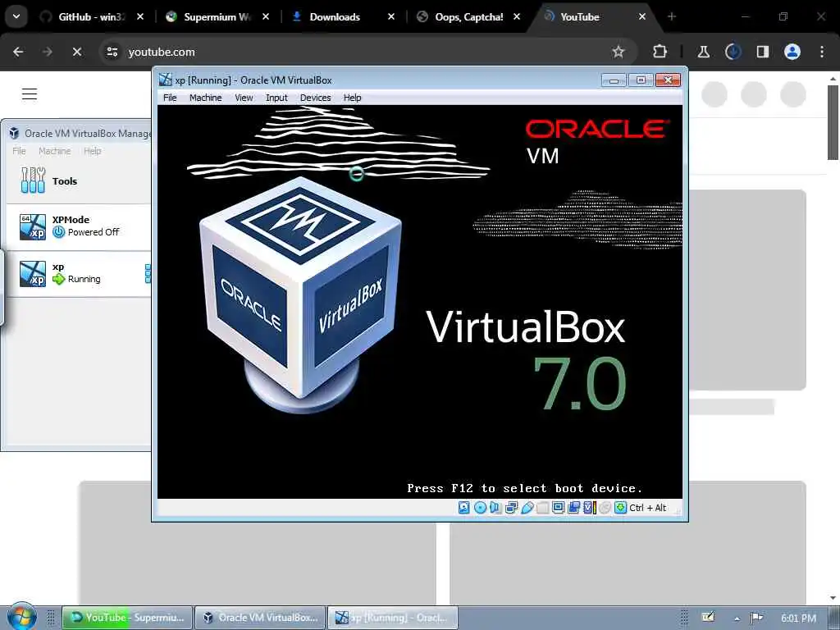840x630 pixels.
Task: Open the View menu in the VM window
Action: point(244,98)
